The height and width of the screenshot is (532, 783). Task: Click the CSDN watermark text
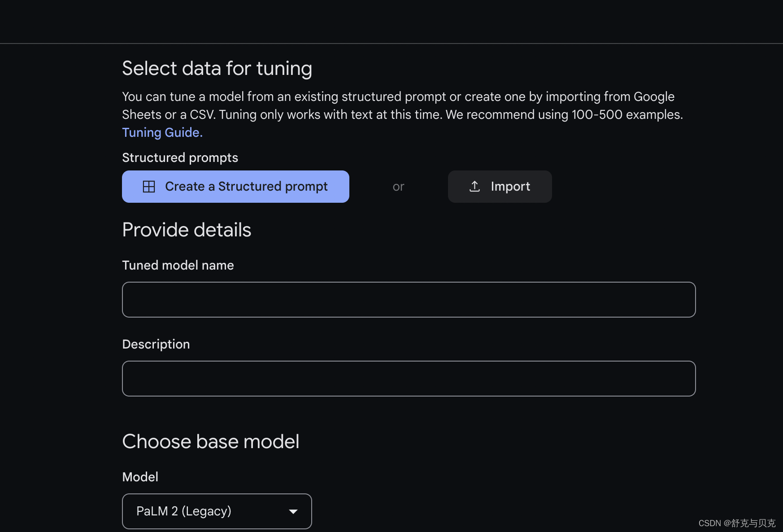tap(737, 523)
